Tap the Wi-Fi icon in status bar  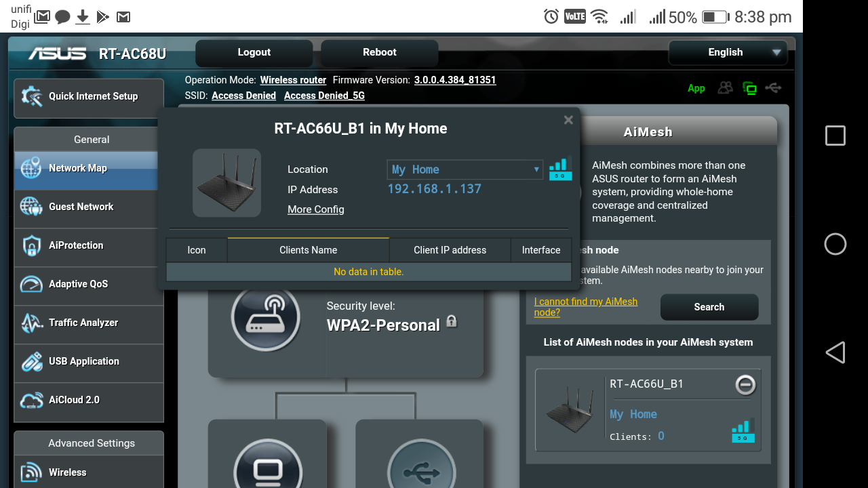click(x=599, y=17)
